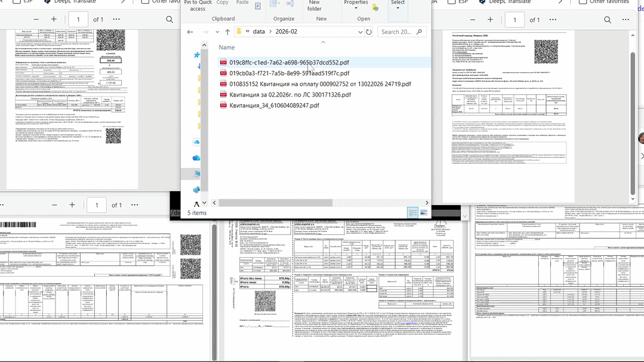
Task: Create a New folder from ribbon
Action: [314, 5]
